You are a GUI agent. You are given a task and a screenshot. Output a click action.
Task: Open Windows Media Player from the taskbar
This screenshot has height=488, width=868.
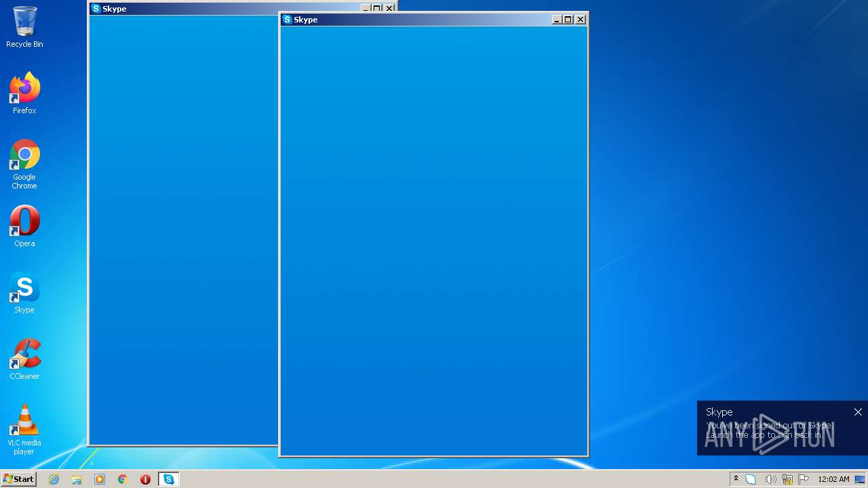point(100,479)
